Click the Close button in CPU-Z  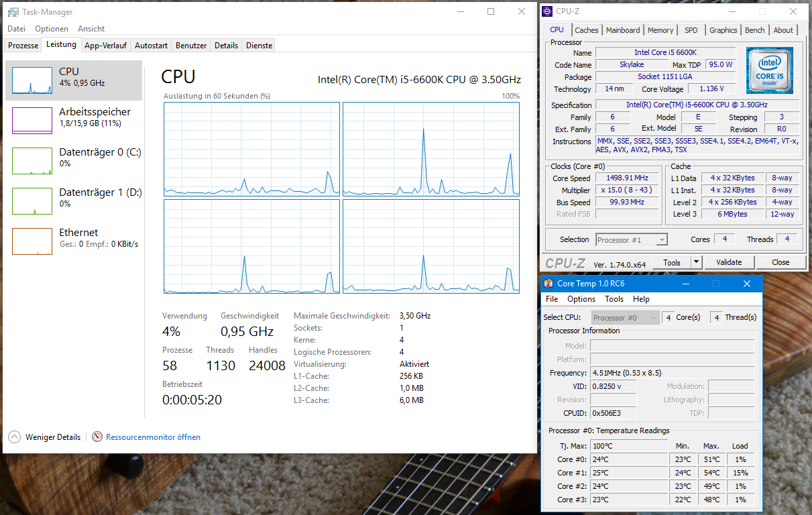[x=780, y=262]
